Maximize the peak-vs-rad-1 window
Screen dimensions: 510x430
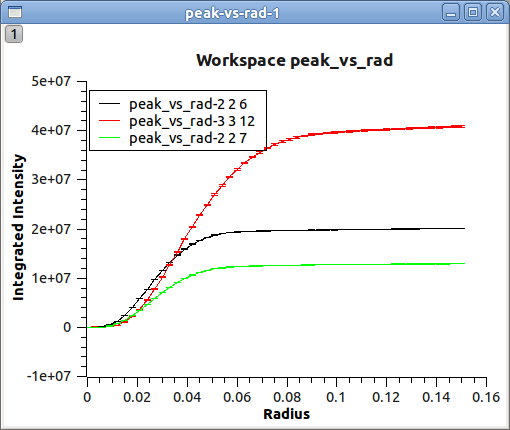[x=473, y=13]
